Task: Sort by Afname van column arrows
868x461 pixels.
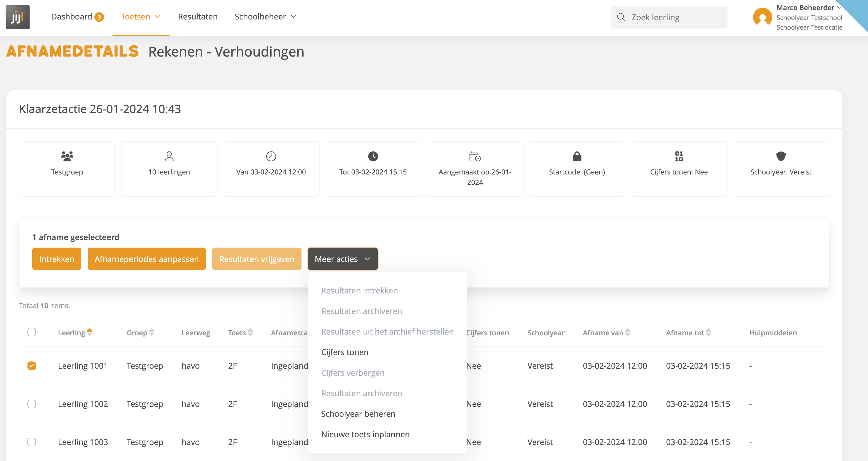Action: pos(628,332)
